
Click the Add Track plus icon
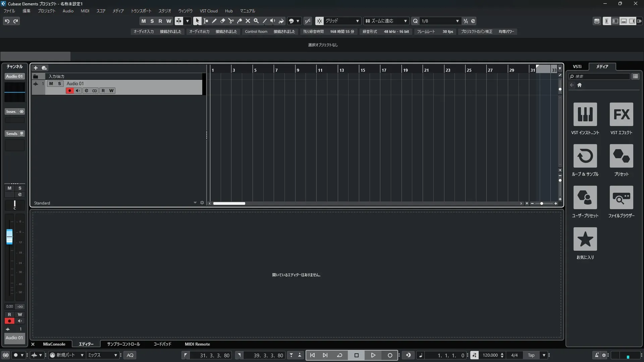36,68
